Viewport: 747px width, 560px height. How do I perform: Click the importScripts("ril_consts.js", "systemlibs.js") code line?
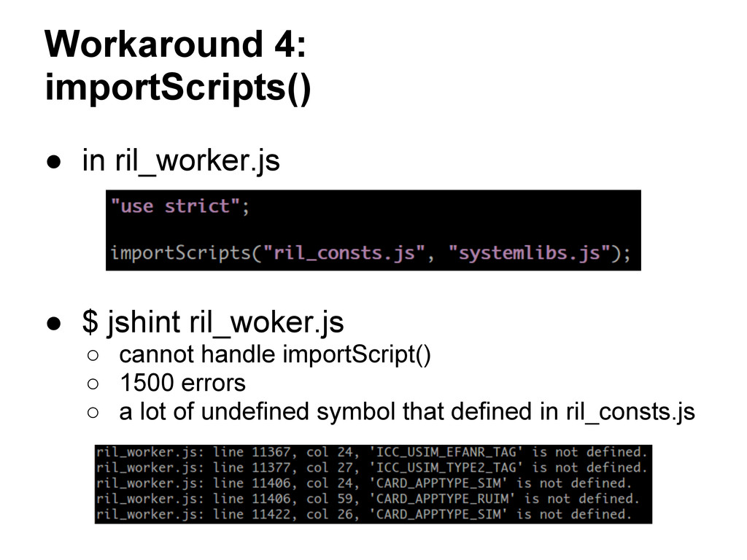click(370, 253)
